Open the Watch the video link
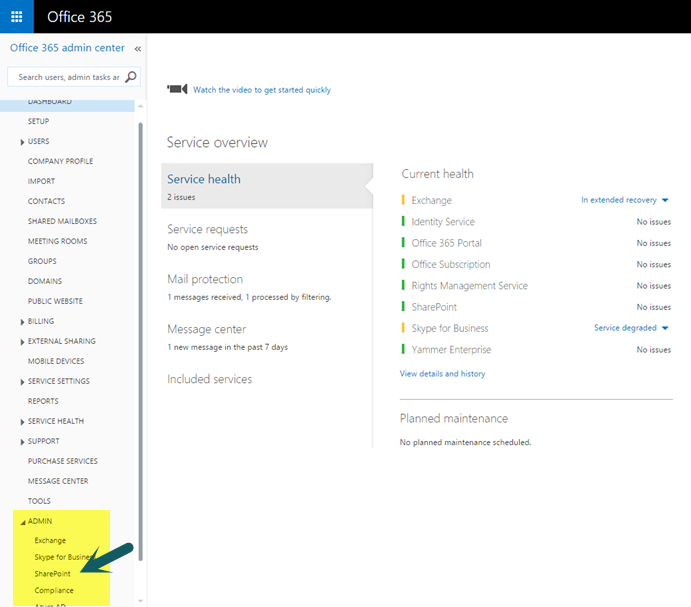This screenshot has height=607, width=691. tap(261, 90)
